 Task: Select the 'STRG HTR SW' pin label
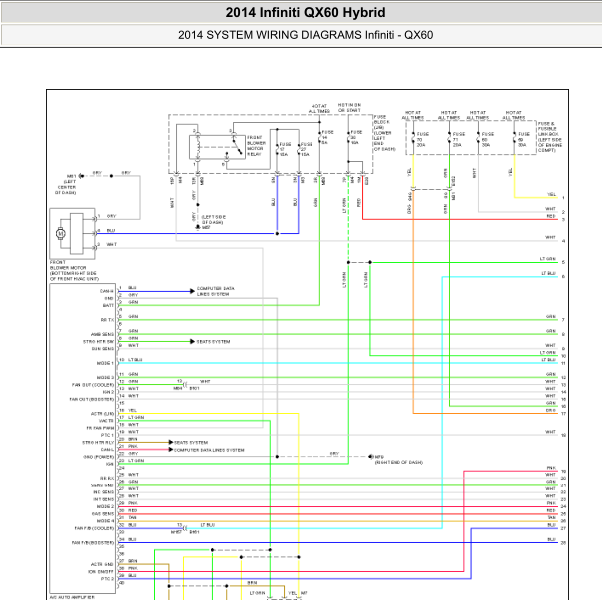[98, 341]
